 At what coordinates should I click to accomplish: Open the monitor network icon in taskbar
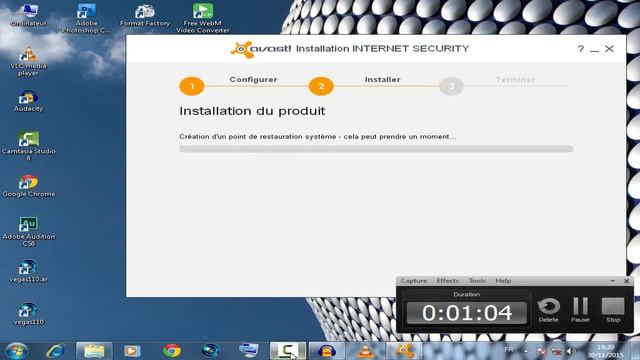coord(249,351)
